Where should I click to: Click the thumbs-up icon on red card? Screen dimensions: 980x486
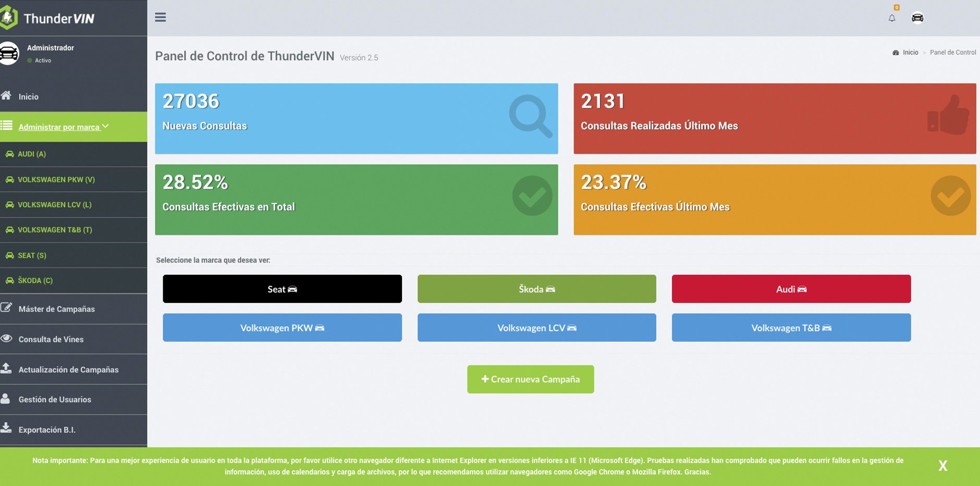pyautogui.click(x=948, y=116)
